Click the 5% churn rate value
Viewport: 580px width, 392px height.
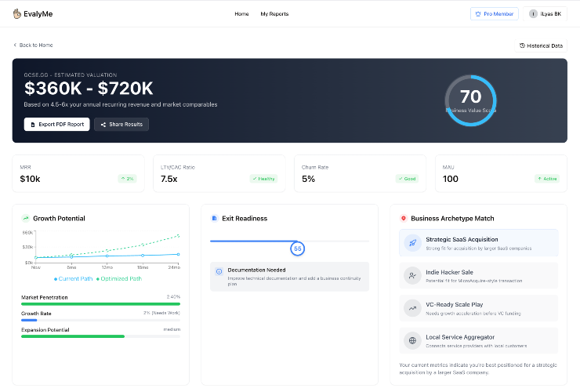click(x=309, y=179)
